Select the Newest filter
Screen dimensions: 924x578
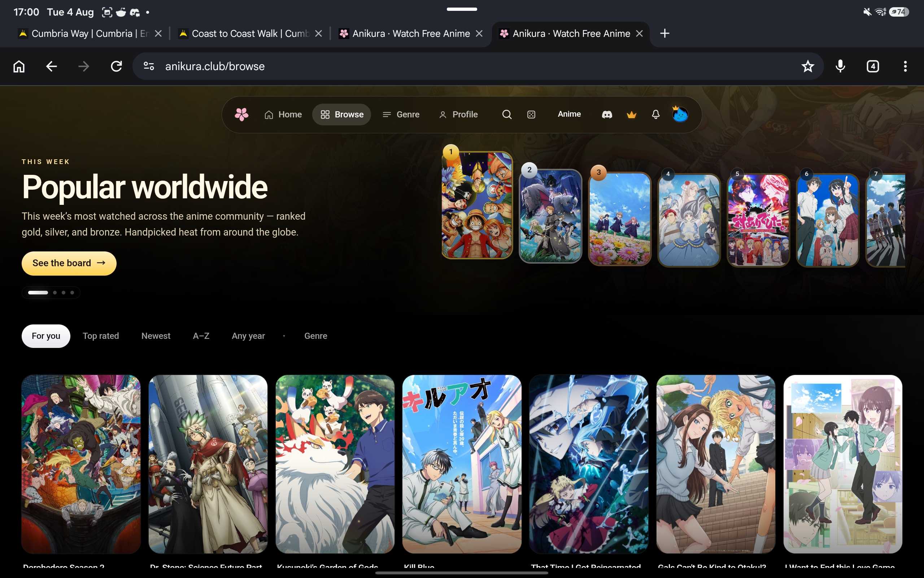pos(156,336)
